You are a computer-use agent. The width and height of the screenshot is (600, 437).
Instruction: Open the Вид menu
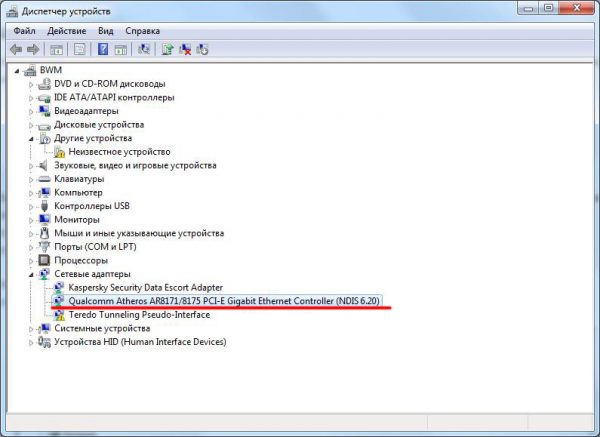click(x=106, y=31)
